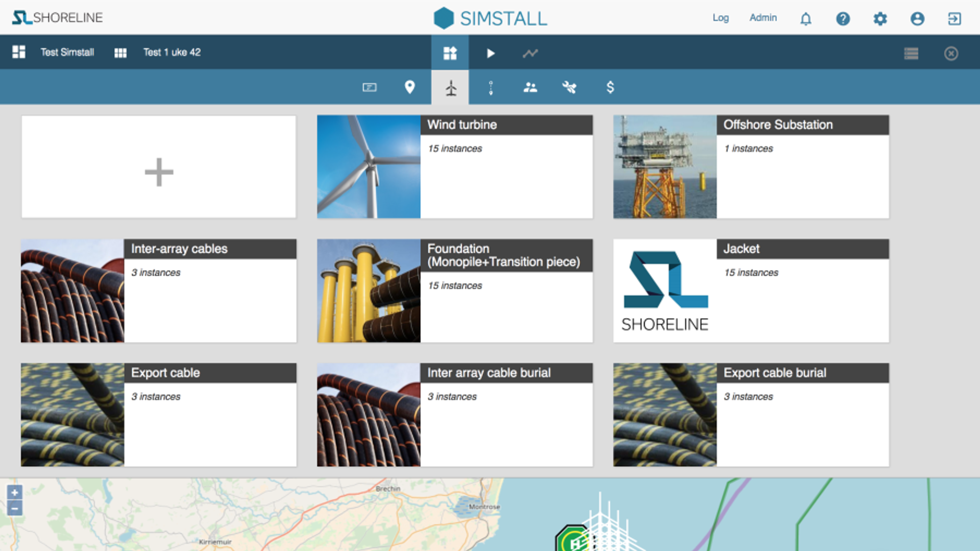Open the settings gear icon

click(x=880, y=19)
